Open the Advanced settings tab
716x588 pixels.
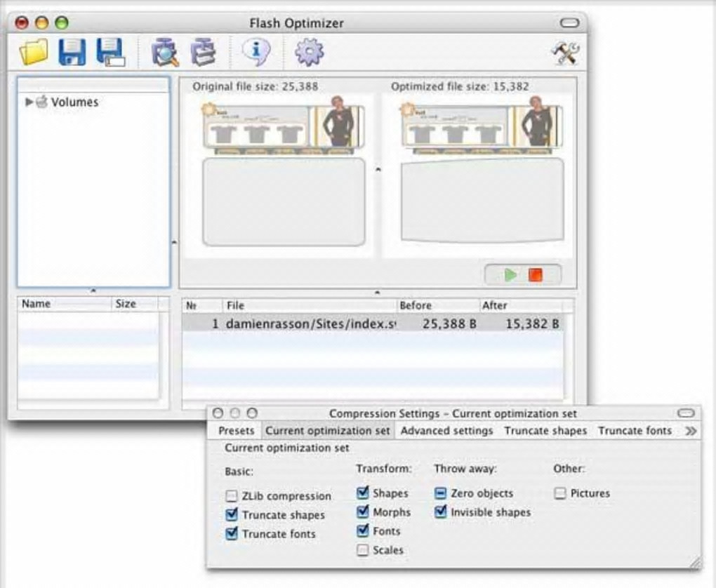click(x=447, y=431)
